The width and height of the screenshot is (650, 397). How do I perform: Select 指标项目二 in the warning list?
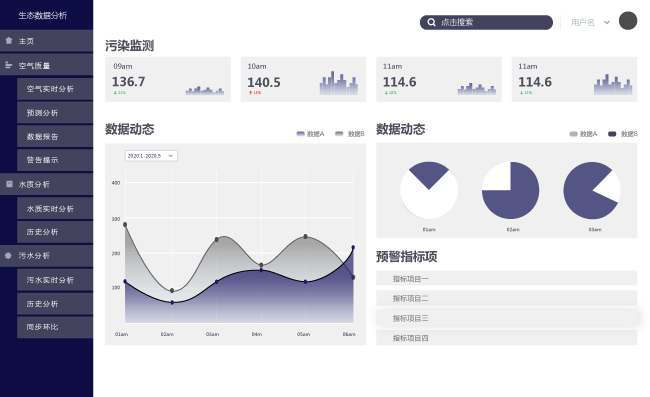pos(507,298)
